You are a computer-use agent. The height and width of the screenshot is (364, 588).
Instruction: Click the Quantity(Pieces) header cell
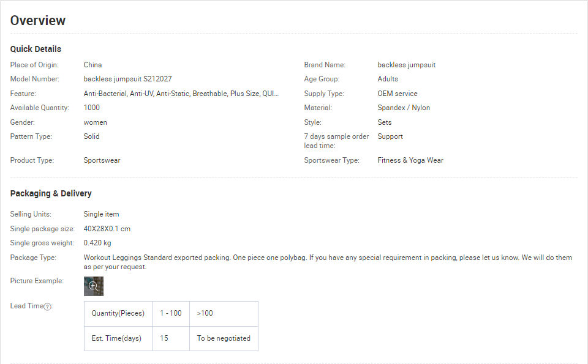point(118,313)
